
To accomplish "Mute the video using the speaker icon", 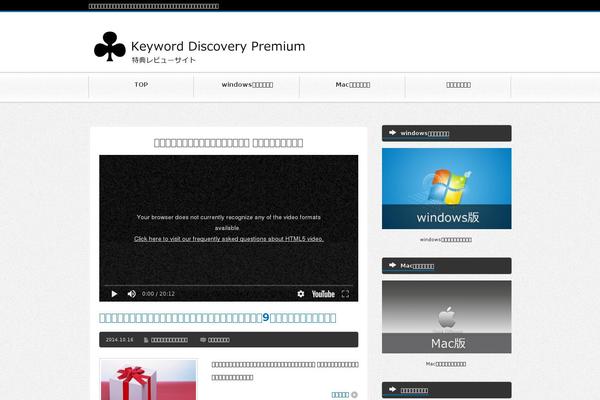I will coord(132,294).
